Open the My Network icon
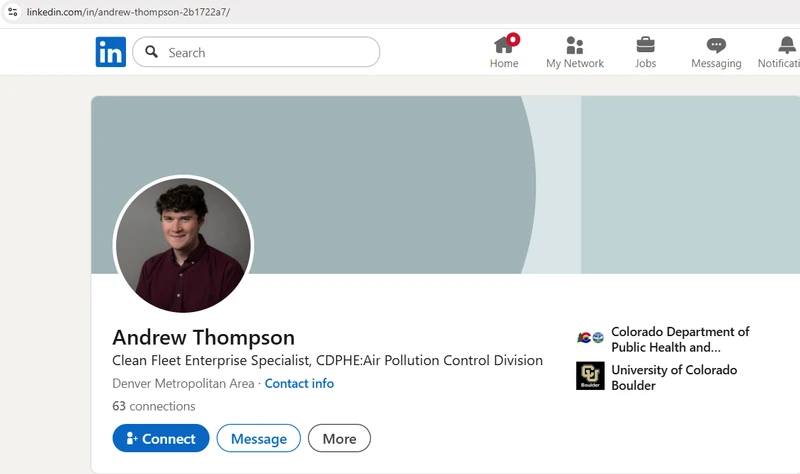Viewport: 800px width, 474px height. (x=575, y=45)
